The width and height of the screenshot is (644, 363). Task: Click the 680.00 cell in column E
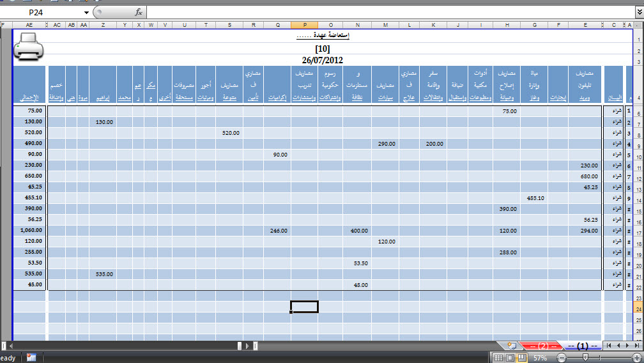pyautogui.click(x=585, y=176)
